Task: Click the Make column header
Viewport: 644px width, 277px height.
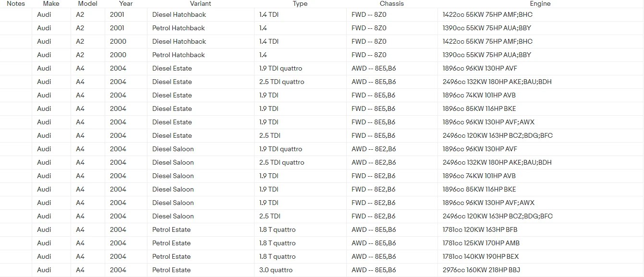Action: (51, 4)
